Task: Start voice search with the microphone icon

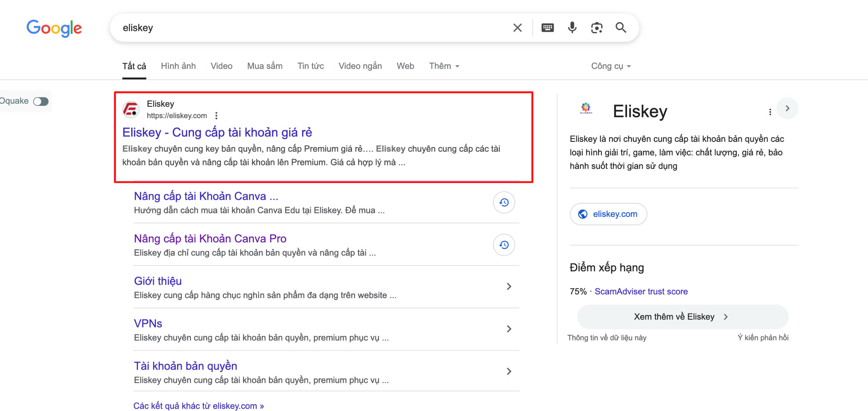Action: point(572,27)
